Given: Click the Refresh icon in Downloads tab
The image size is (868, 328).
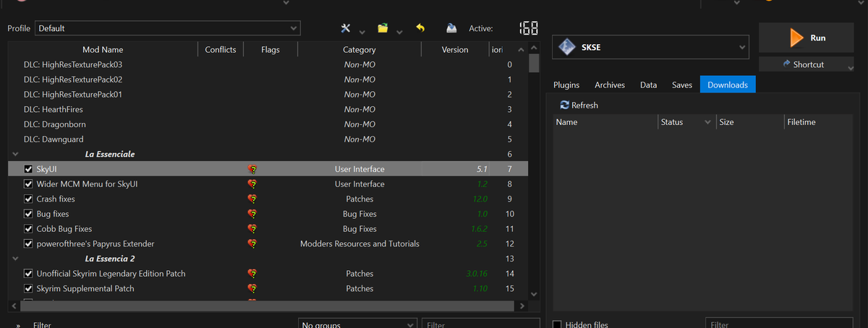Looking at the screenshot, I should tap(565, 105).
